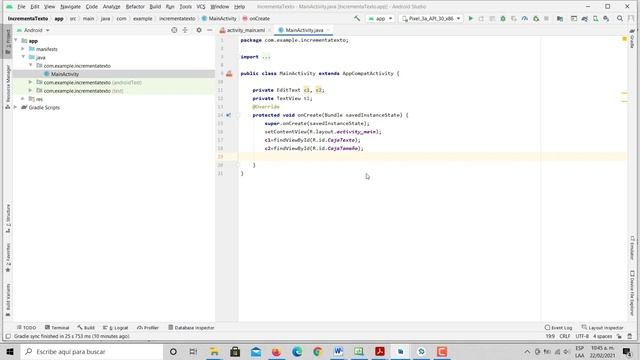The height and width of the screenshot is (360, 640).
Task: Click the override gutter icon at onCreate line
Action: pos(229,115)
